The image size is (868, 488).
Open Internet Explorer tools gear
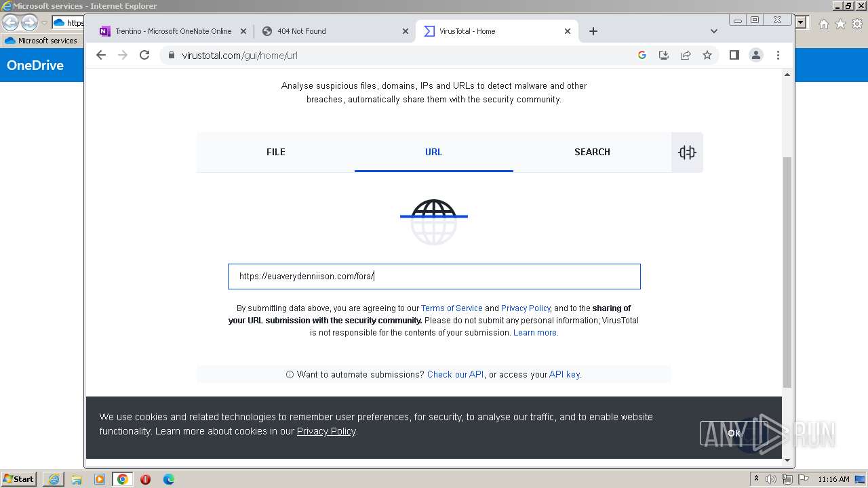pos(856,24)
